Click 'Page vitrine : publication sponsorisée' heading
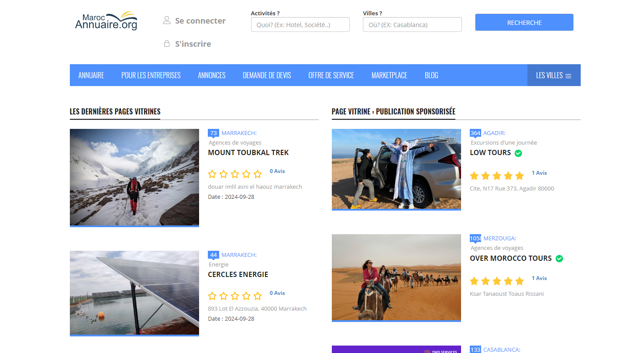 (x=393, y=111)
